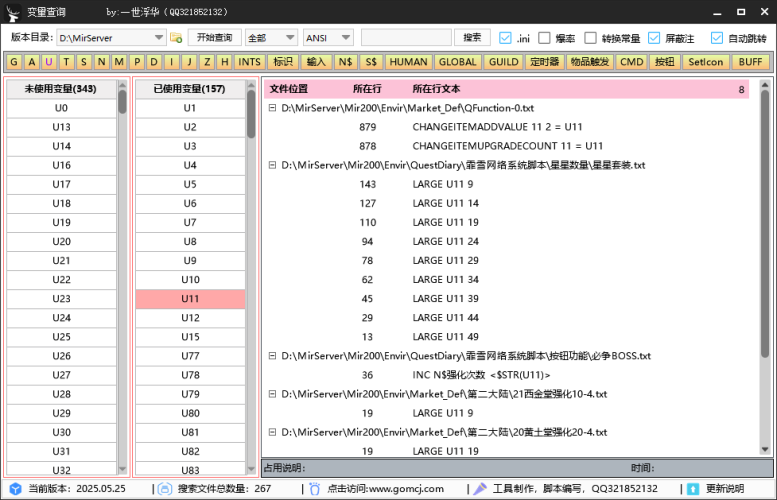
Task: Click the 开始查询 button
Action: pos(215,38)
